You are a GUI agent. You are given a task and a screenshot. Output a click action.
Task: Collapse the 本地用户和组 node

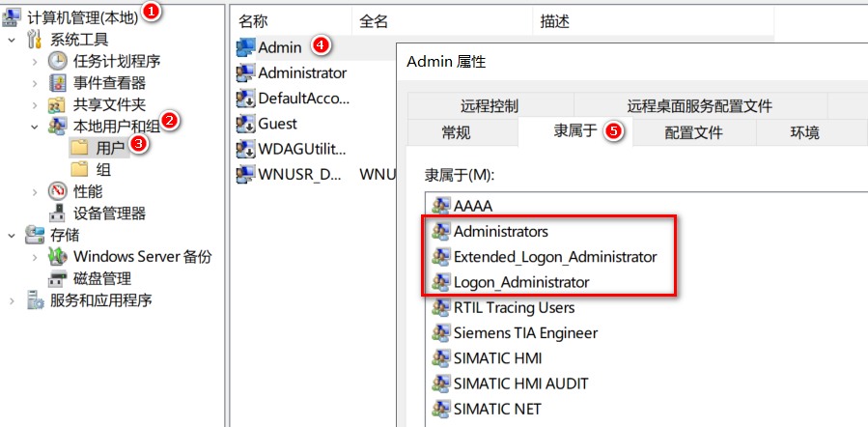(34, 126)
